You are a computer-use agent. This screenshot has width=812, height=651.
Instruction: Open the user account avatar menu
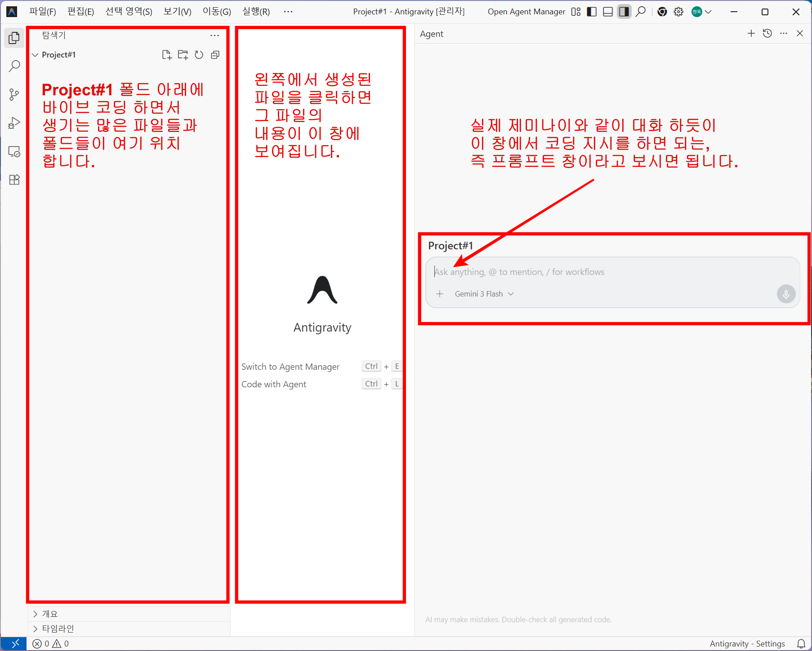click(x=701, y=12)
